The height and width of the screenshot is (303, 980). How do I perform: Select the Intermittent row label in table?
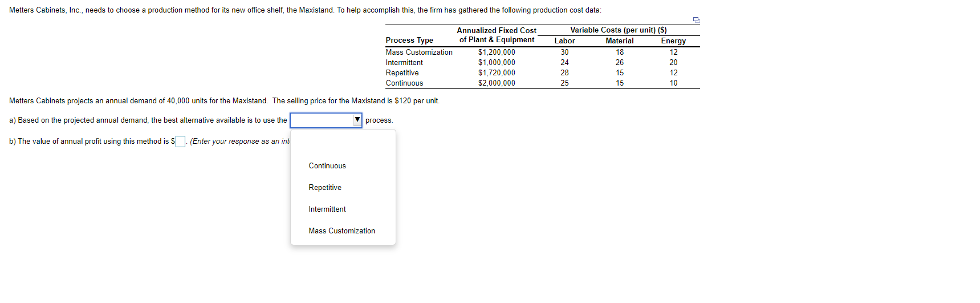tap(404, 62)
